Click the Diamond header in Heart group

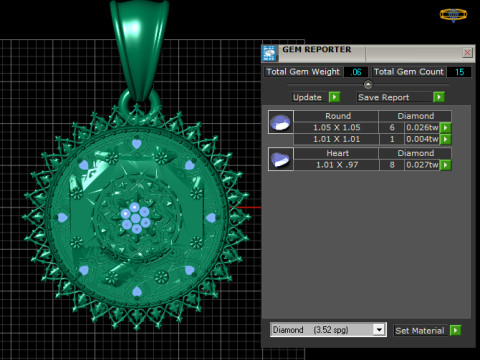[x=415, y=153]
